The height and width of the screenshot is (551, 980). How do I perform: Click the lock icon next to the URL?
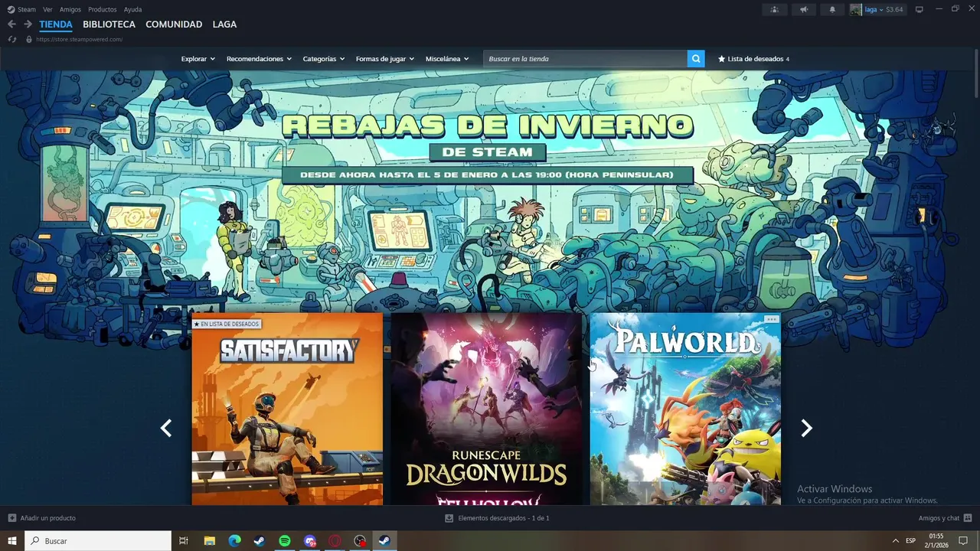point(29,39)
